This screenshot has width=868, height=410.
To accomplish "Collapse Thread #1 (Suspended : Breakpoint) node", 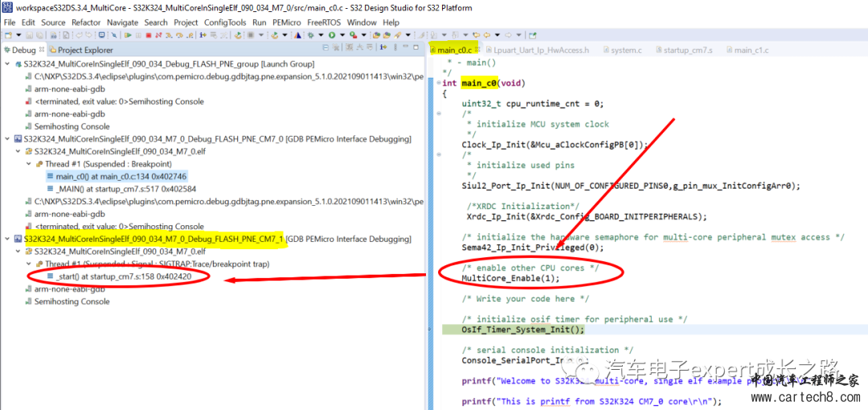I will (x=28, y=164).
